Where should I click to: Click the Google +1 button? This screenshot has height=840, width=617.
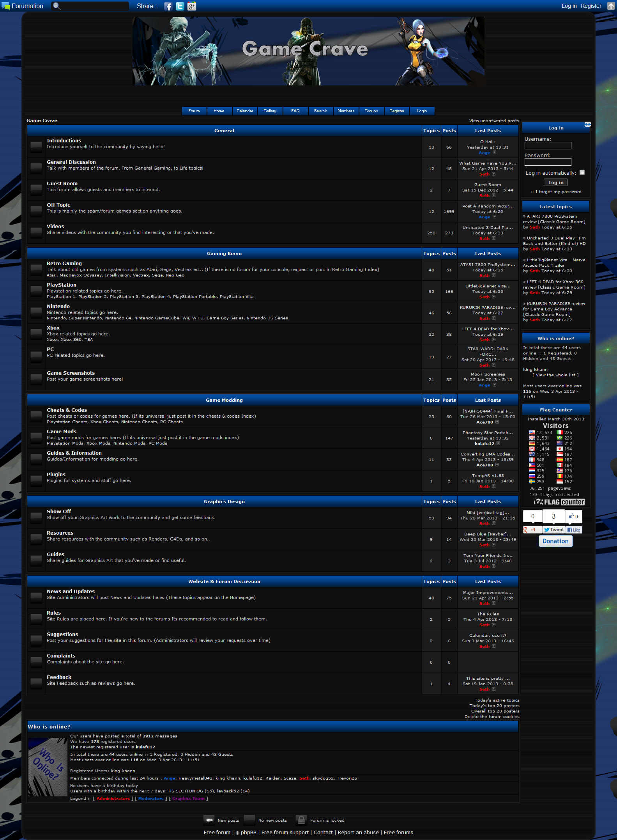pos(532,530)
